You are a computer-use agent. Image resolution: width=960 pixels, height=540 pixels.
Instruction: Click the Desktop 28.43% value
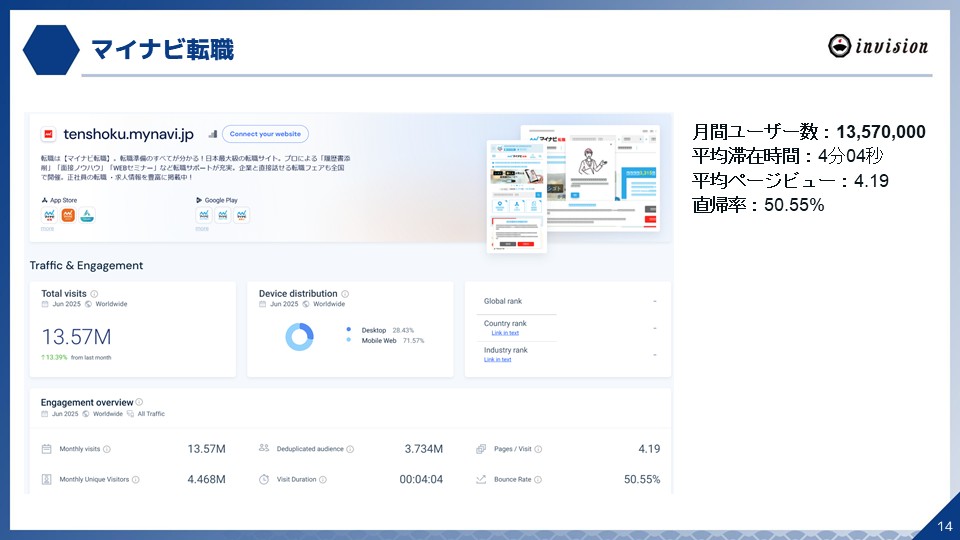click(403, 331)
